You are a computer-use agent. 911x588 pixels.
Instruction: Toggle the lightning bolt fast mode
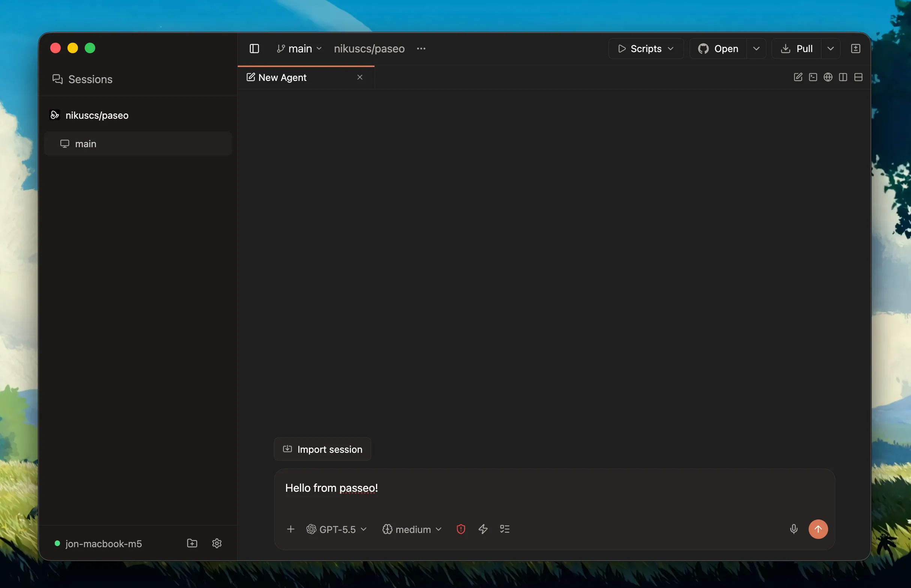click(482, 529)
